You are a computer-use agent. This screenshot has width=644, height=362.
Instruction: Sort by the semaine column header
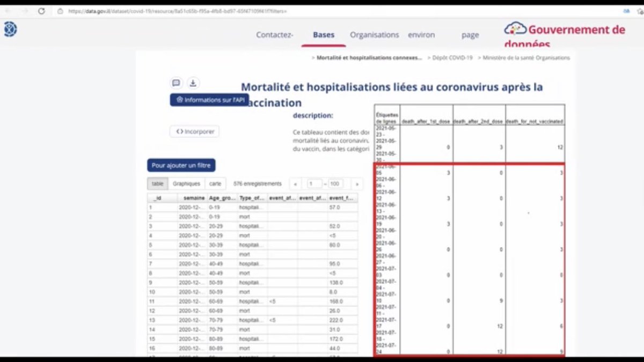click(192, 198)
